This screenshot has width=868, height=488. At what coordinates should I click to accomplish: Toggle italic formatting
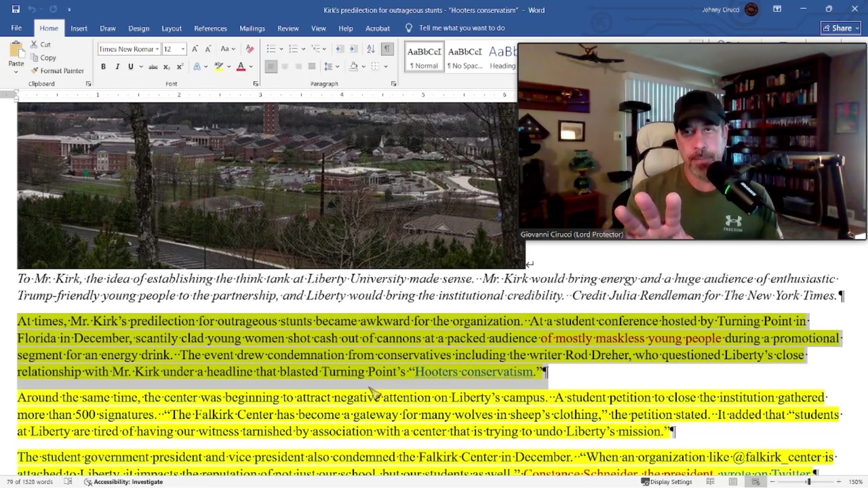[117, 66]
